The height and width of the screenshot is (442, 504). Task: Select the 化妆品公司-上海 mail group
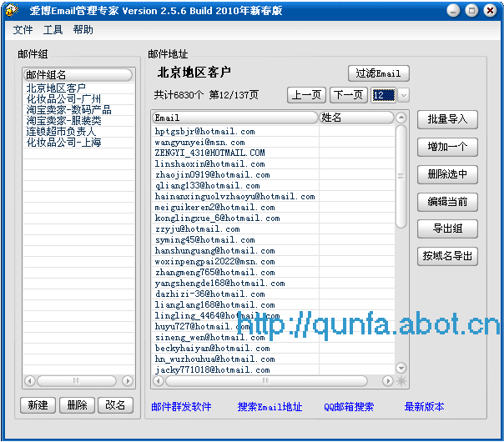coord(78,143)
